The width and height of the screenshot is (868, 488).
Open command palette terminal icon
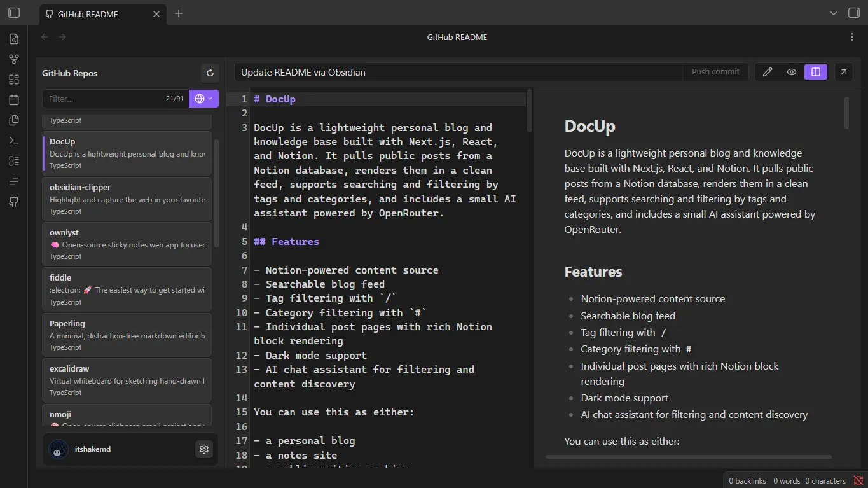point(14,141)
